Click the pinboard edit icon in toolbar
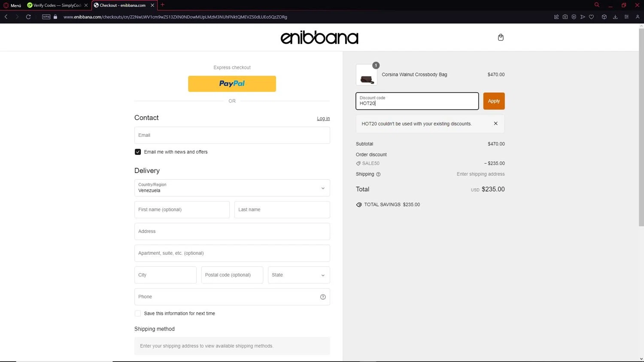 tap(556, 17)
